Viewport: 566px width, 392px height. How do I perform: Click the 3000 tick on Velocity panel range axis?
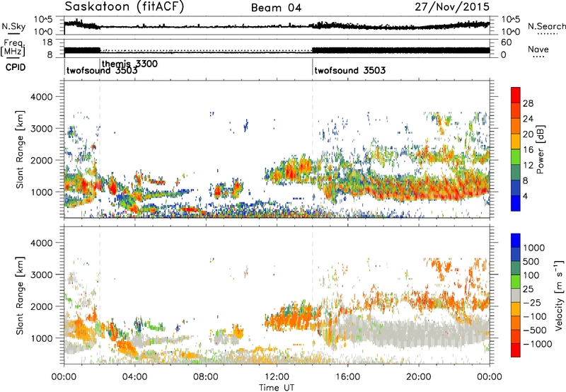coord(41,275)
